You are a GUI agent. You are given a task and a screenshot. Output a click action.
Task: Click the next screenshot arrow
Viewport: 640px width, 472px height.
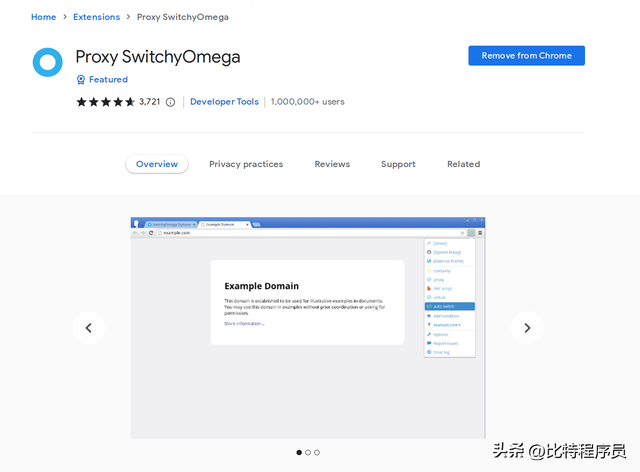(x=527, y=327)
